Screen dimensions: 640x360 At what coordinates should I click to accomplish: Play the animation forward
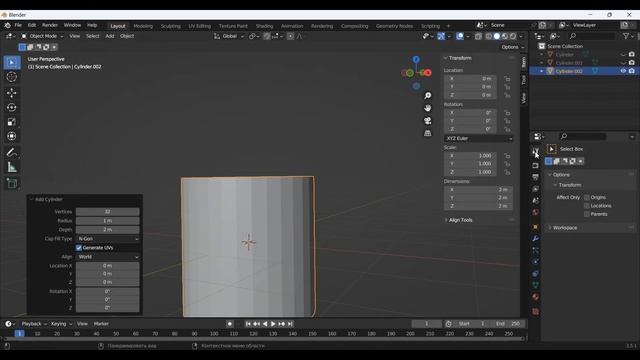[x=273, y=324]
